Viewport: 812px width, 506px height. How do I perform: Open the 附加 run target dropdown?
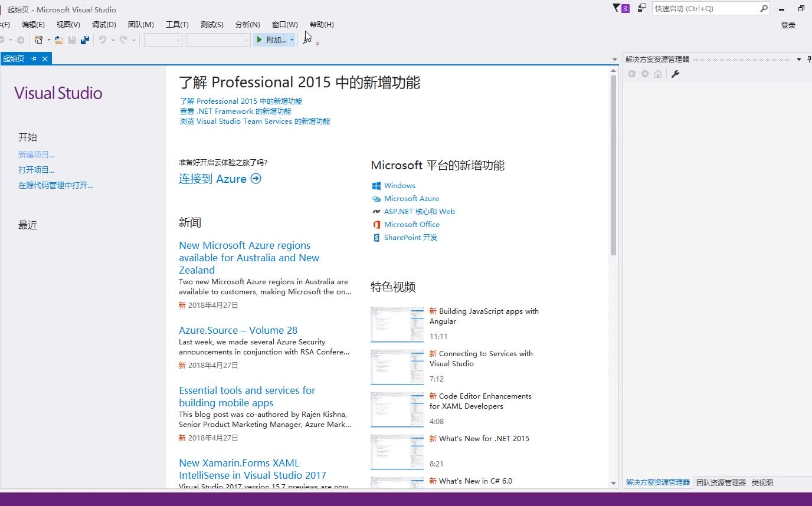click(292, 40)
